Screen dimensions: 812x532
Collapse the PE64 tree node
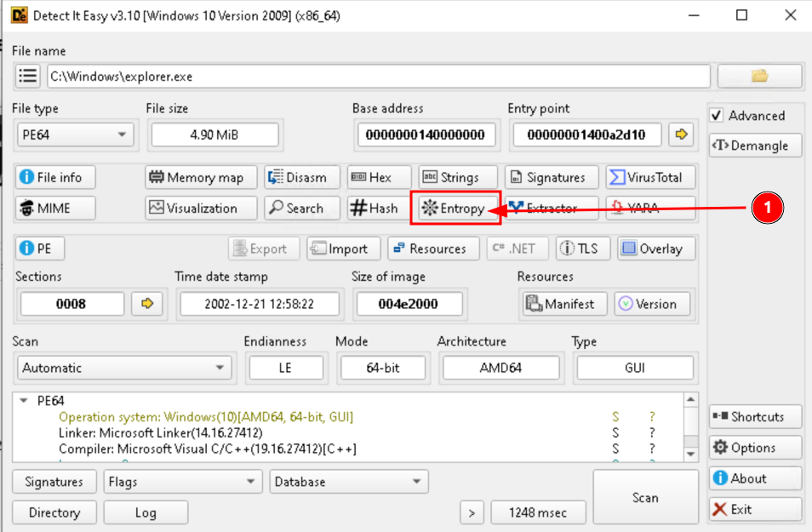(x=23, y=401)
